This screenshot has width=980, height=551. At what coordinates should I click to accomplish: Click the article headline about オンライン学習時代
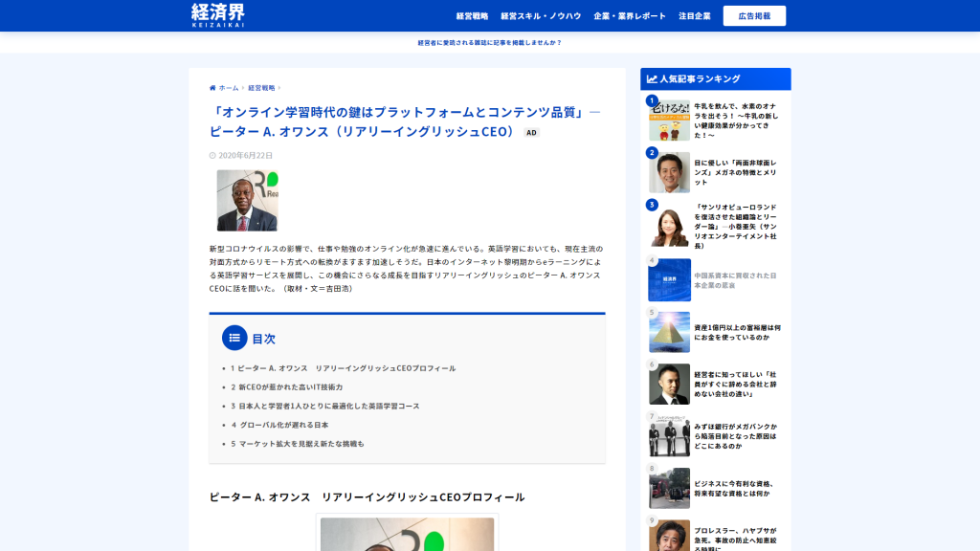405,121
